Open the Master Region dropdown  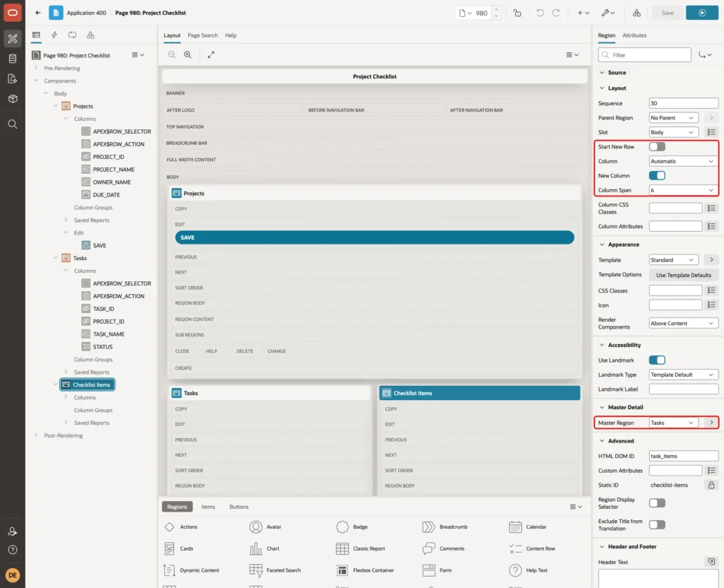pyautogui.click(x=673, y=423)
